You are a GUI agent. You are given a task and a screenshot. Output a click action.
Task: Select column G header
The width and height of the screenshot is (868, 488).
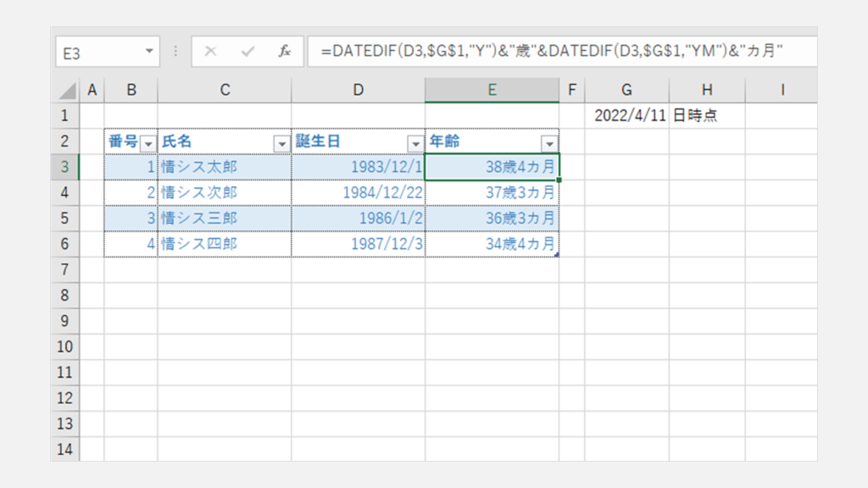point(626,90)
